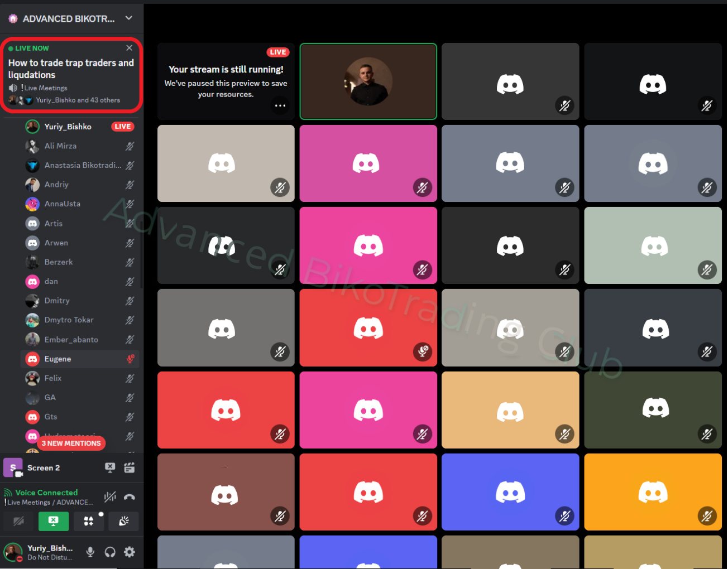Click mute indicator on orange participant tile

pyautogui.click(x=707, y=517)
